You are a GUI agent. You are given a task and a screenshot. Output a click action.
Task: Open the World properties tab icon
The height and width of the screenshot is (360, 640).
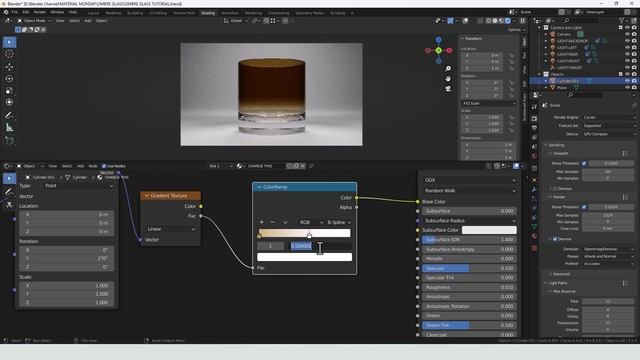point(534,156)
